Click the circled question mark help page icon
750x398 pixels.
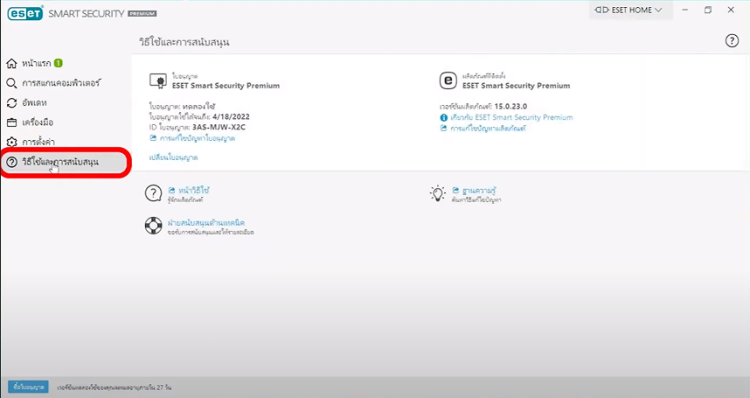click(x=153, y=193)
